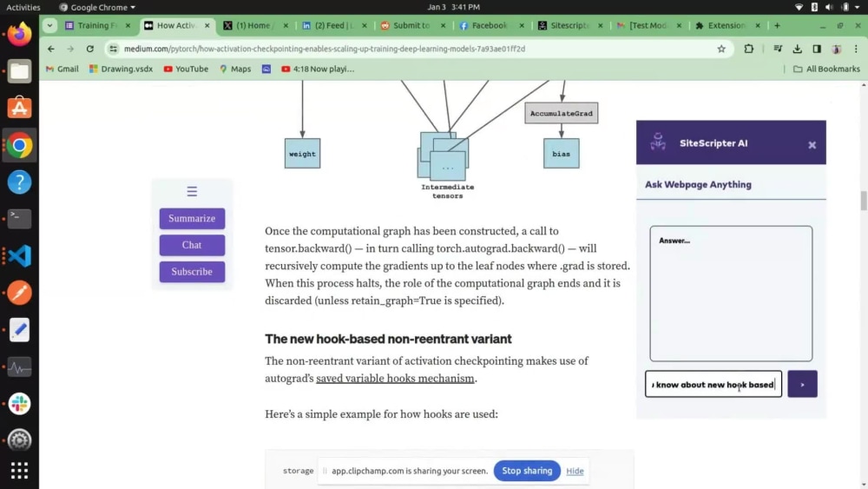Open the text editor dock icon
This screenshot has height=489, width=868.
(x=19, y=330)
